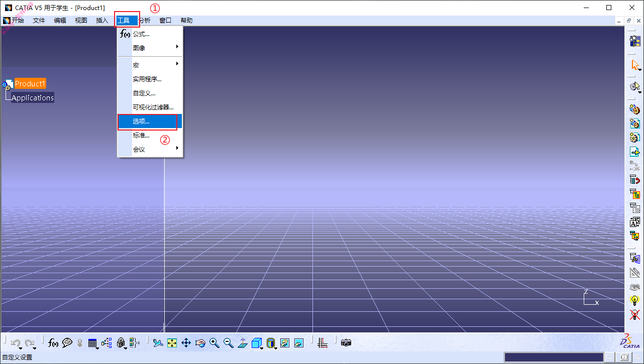Open the 帮助 menu
The image size is (644, 364).
pos(186,21)
